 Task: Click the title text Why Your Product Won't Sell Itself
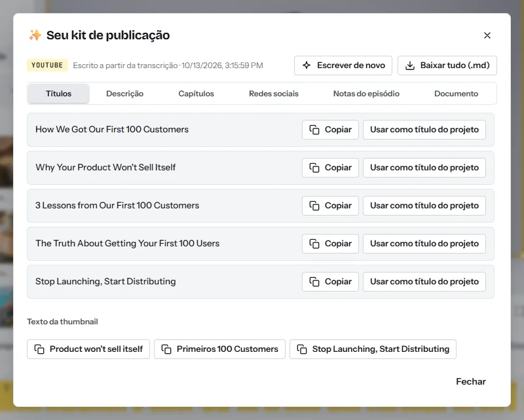coord(105,167)
